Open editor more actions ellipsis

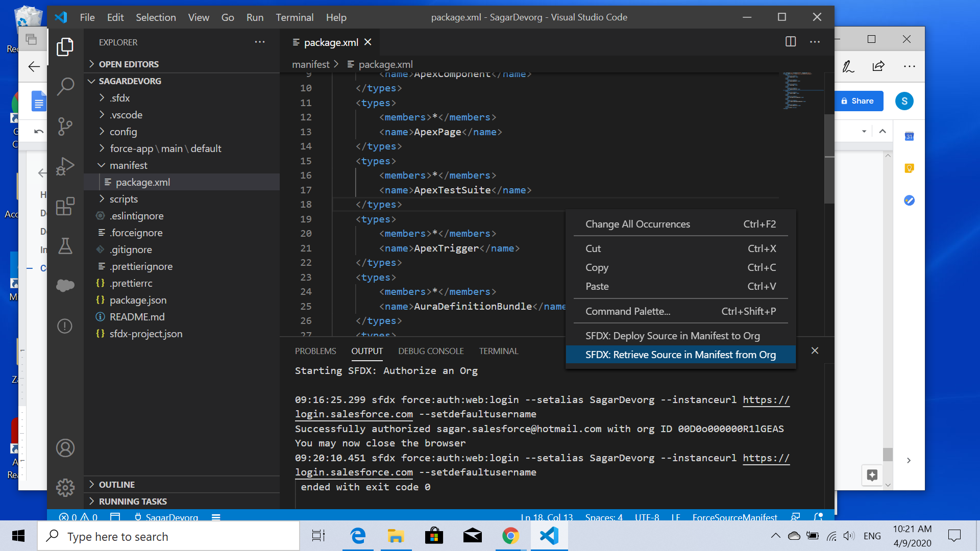[815, 42]
